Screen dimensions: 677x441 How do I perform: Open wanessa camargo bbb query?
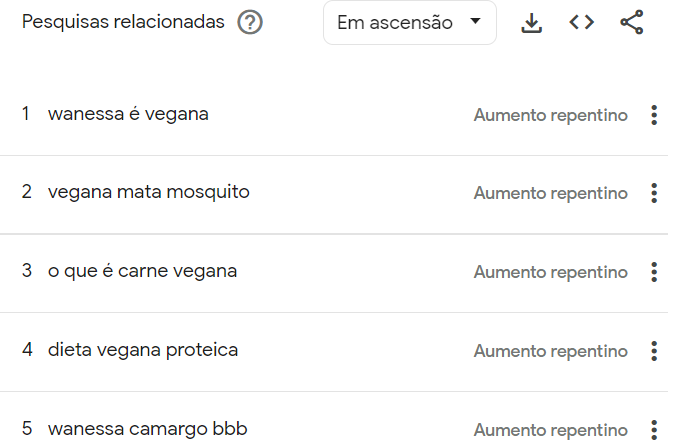click(147, 429)
